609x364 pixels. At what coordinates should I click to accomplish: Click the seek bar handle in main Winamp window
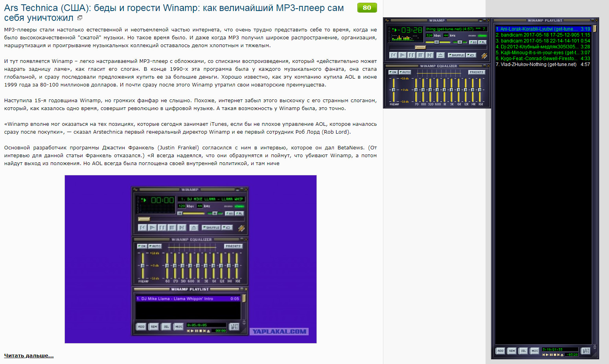pyautogui.click(x=420, y=48)
